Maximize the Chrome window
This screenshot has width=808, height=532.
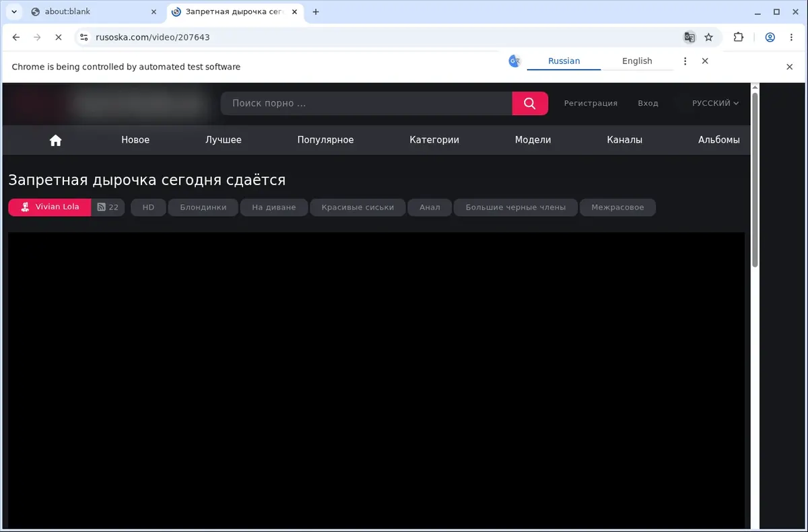[x=776, y=11]
